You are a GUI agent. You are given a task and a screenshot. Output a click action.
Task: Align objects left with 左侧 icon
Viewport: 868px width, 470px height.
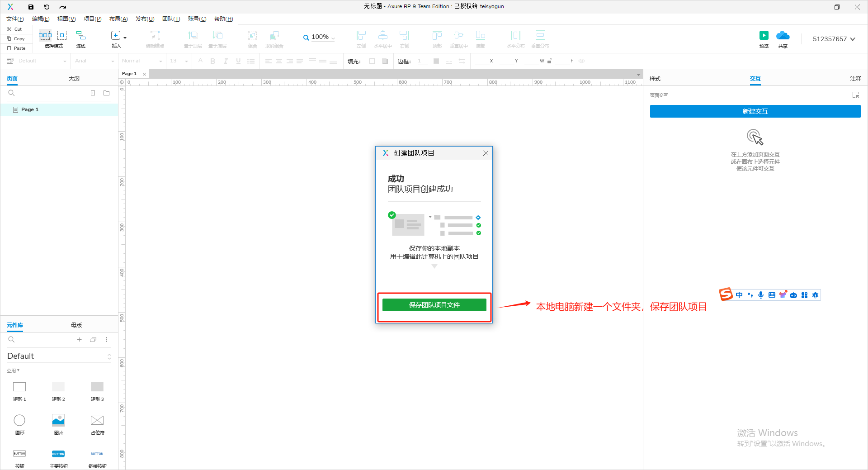[360, 38]
